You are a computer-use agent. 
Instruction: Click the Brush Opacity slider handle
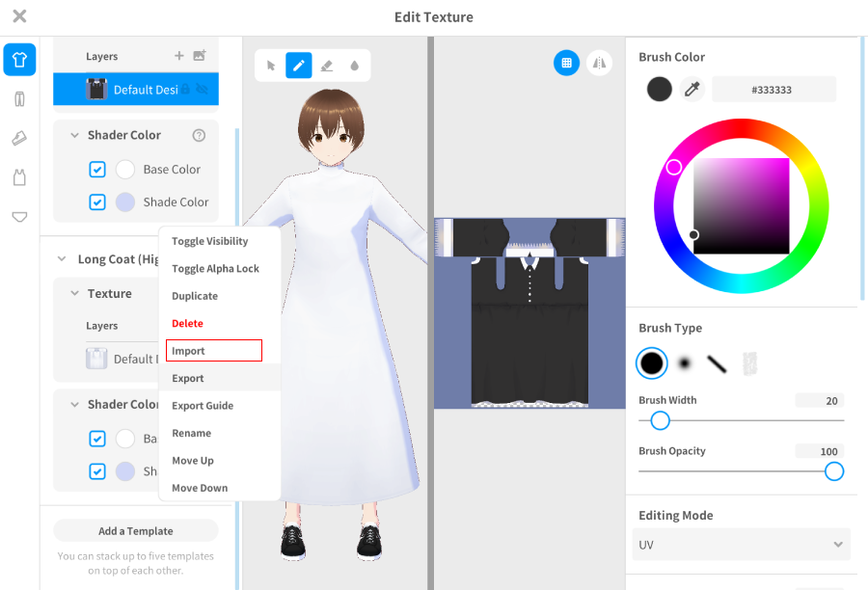pos(834,471)
